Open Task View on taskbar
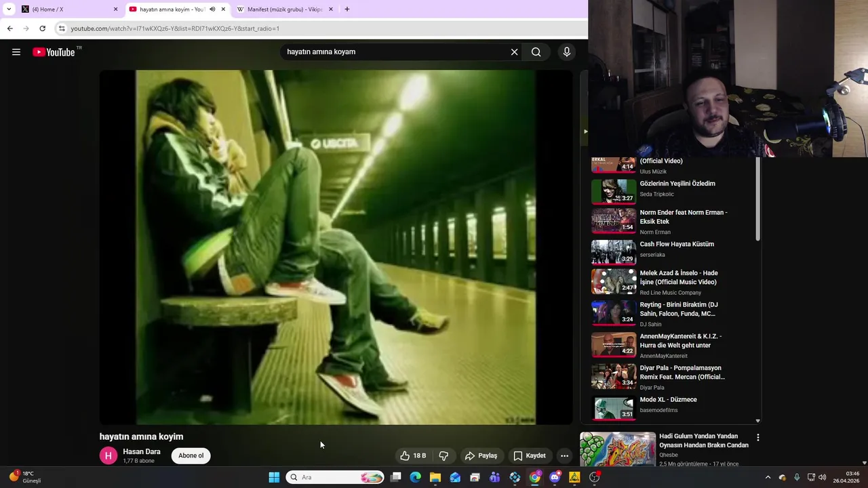This screenshot has height=488, width=868. click(396, 477)
